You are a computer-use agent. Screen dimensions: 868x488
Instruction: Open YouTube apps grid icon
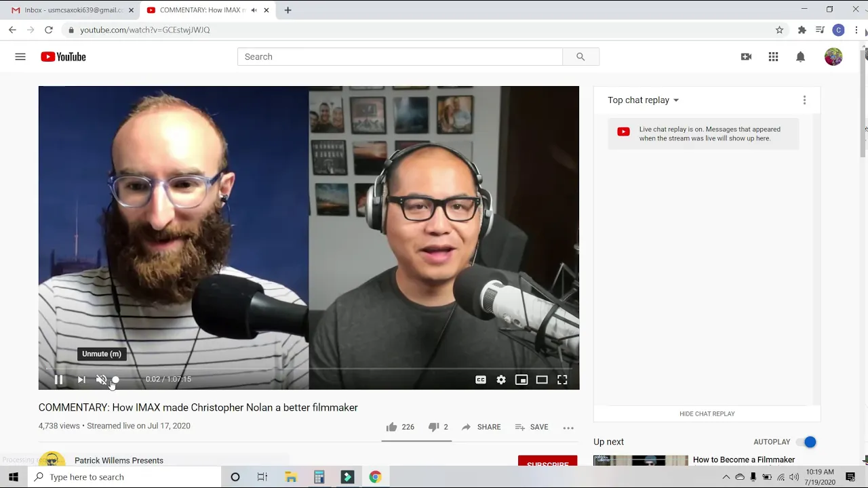(773, 57)
